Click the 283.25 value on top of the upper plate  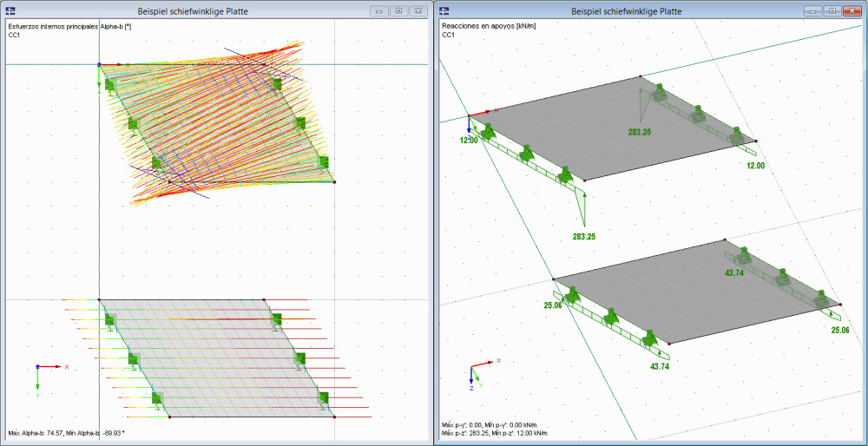[639, 132]
